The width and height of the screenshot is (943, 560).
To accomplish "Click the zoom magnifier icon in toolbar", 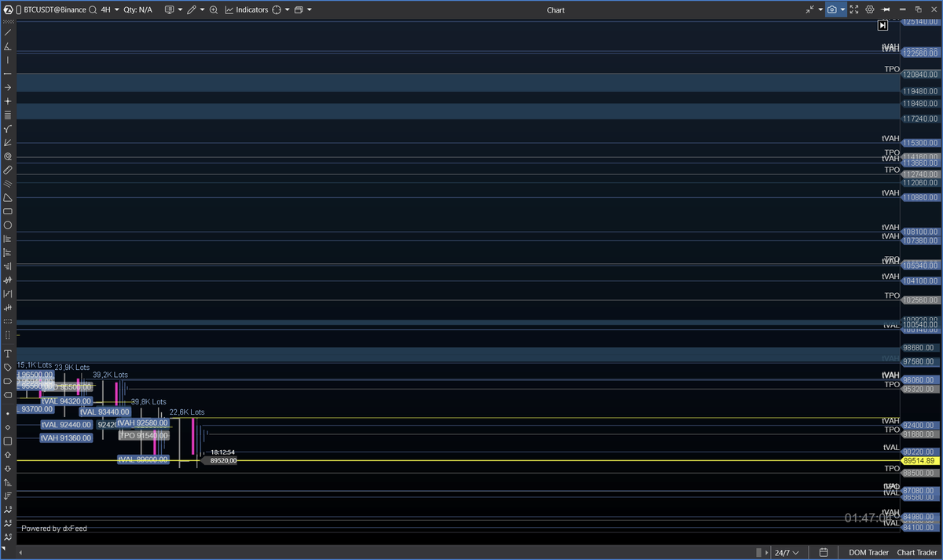I will coord(214,10).
